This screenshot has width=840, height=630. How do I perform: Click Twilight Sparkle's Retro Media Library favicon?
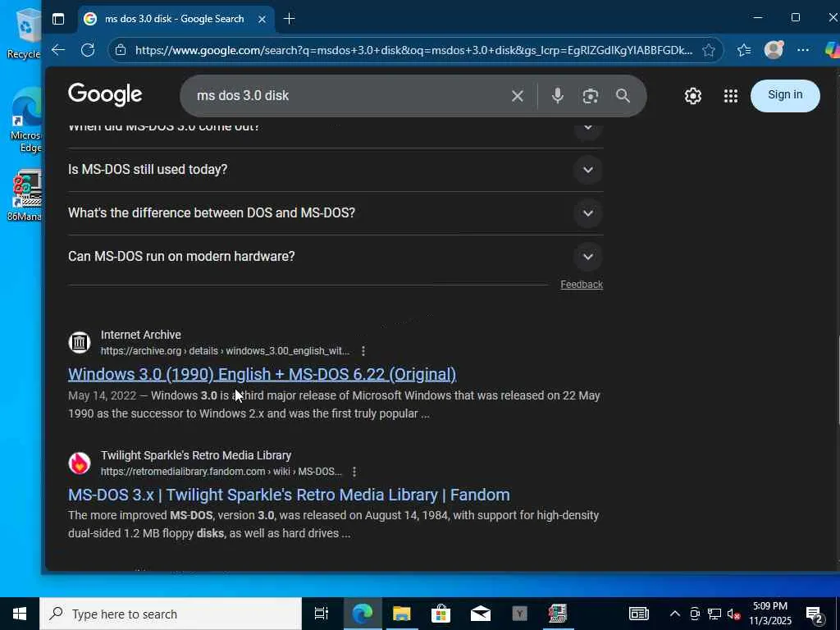click(80, 463)
